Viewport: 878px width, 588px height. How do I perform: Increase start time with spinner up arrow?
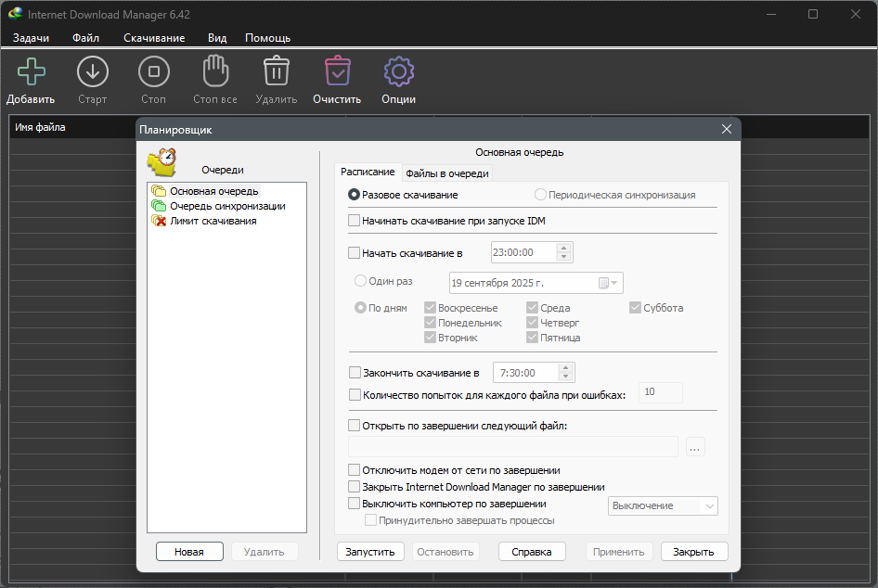pyautogui.click(x=563, y=248)
